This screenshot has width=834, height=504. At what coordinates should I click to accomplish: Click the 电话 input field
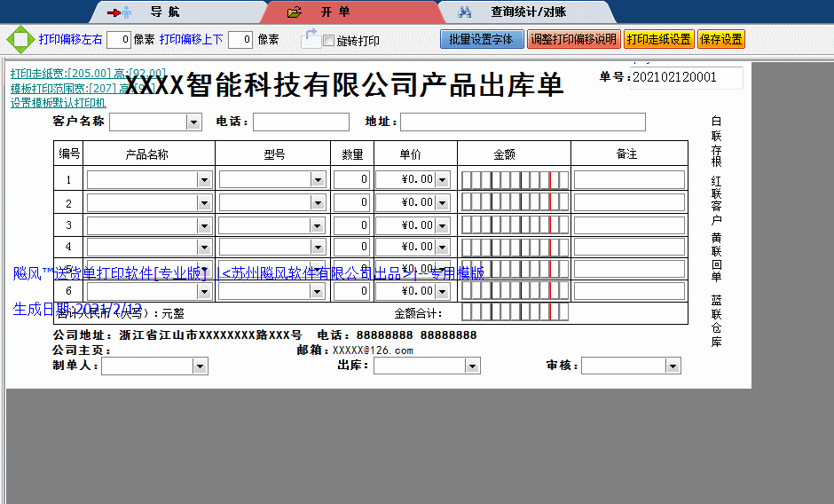[x=301, y=122]
